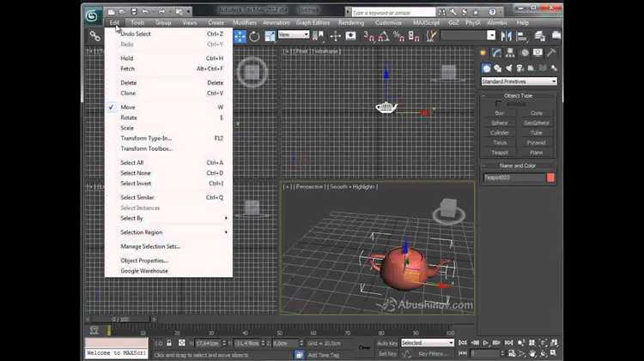Click the Sphere primitive button
This screenshot has width=644, height=361.
pos(500,123)
